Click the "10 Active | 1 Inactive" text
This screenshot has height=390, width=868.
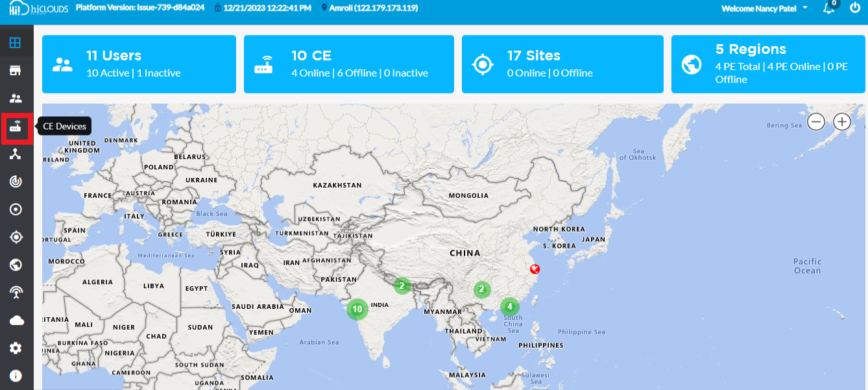(x=134, y=73)
